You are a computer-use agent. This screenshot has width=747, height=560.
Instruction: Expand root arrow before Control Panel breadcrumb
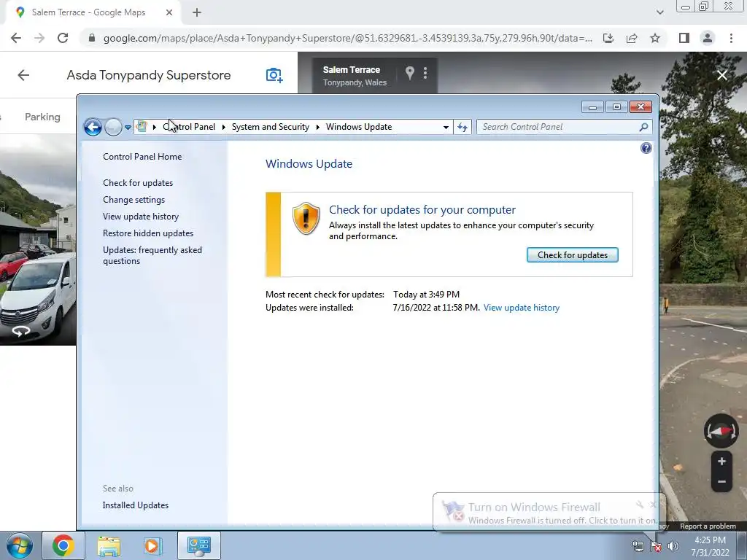pos(155,127)
